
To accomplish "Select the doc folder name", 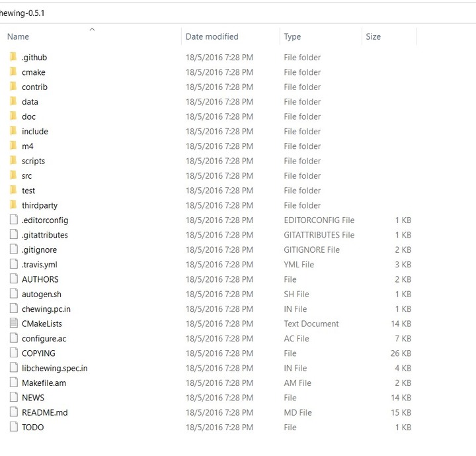I will (x=28, y=116).
